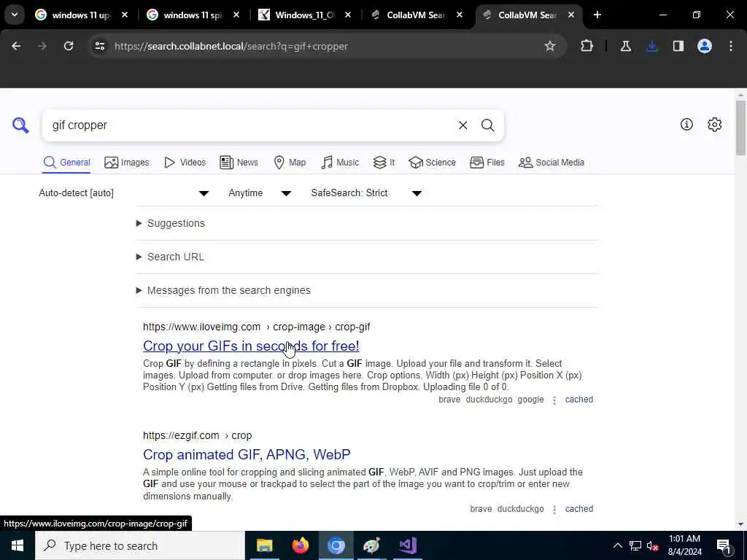Switch to the windows 11 spi Google tab
Screen dimensions: 747x560
(x=193, y=15)
